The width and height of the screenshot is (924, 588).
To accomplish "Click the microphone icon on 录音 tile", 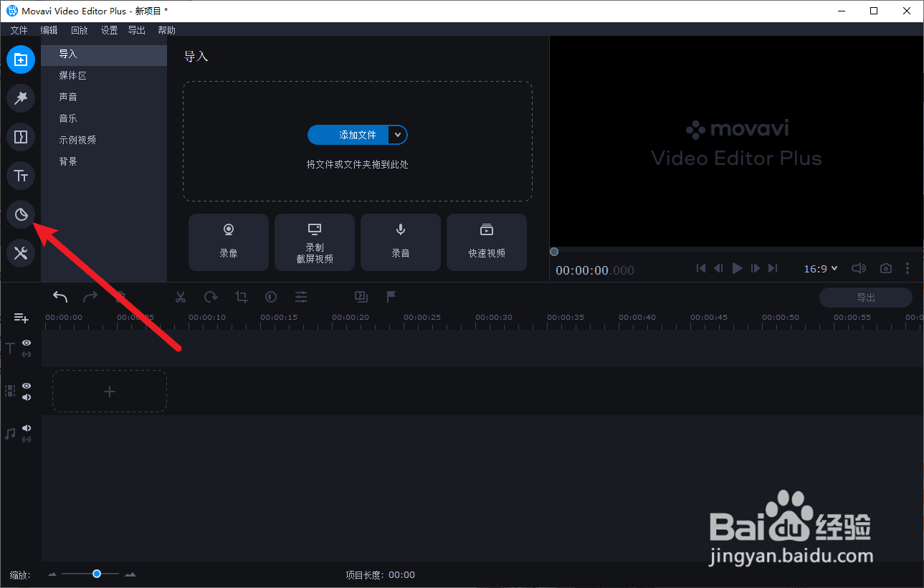I will point(401,229).
